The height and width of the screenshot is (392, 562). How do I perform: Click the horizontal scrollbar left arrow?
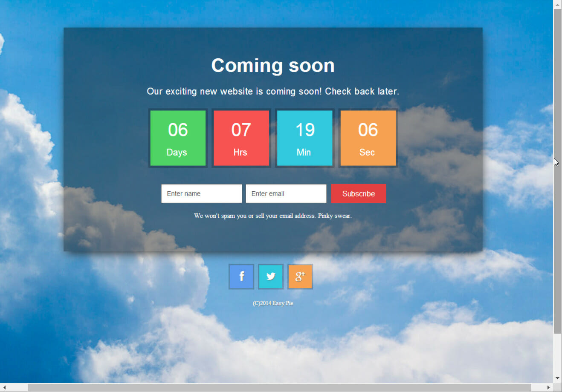pos(4,388)
